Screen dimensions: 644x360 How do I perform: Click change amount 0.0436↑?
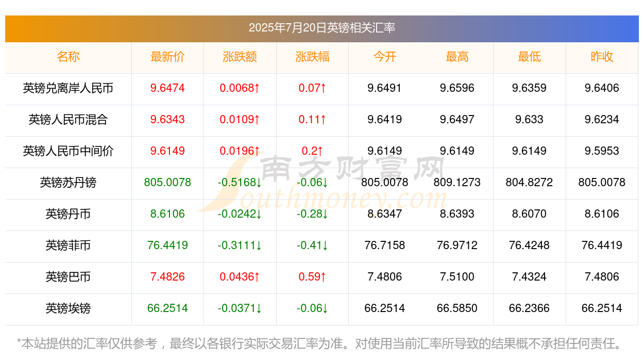coord(240,277)
